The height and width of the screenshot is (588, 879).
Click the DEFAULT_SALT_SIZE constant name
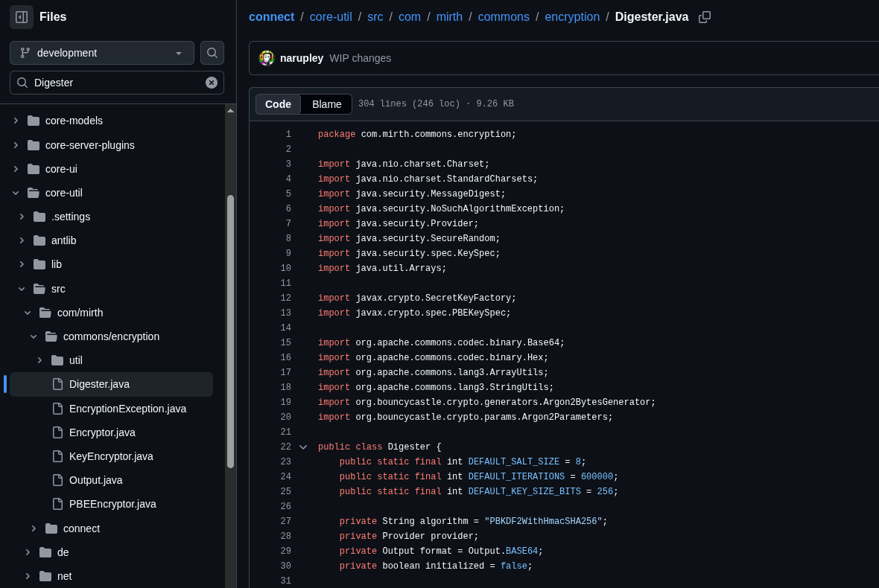point(513,462)
